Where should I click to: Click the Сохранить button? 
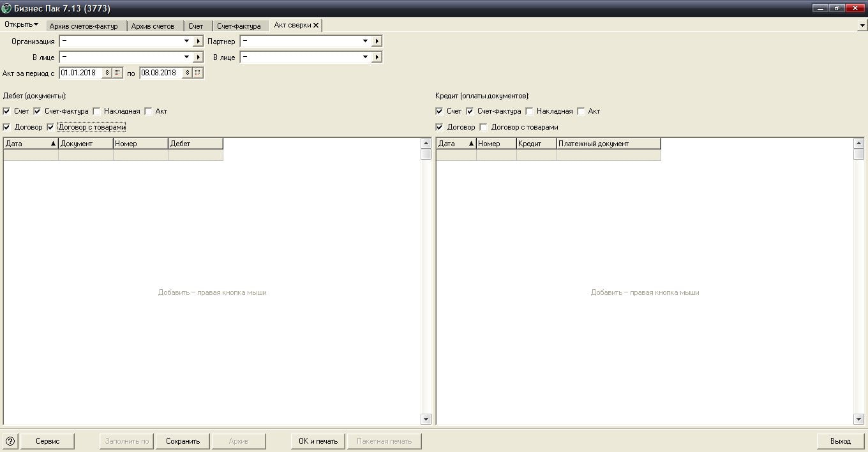(x=183, y=441)
